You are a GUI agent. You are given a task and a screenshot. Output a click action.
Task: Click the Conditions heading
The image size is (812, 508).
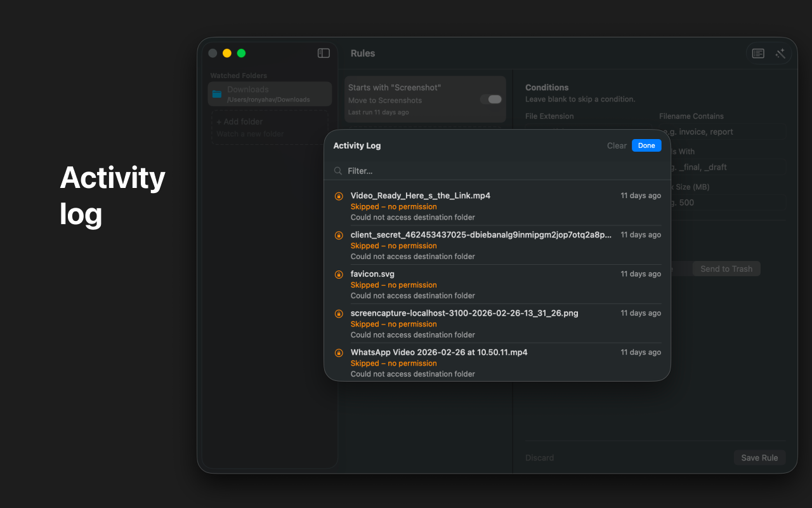point(547,88)
